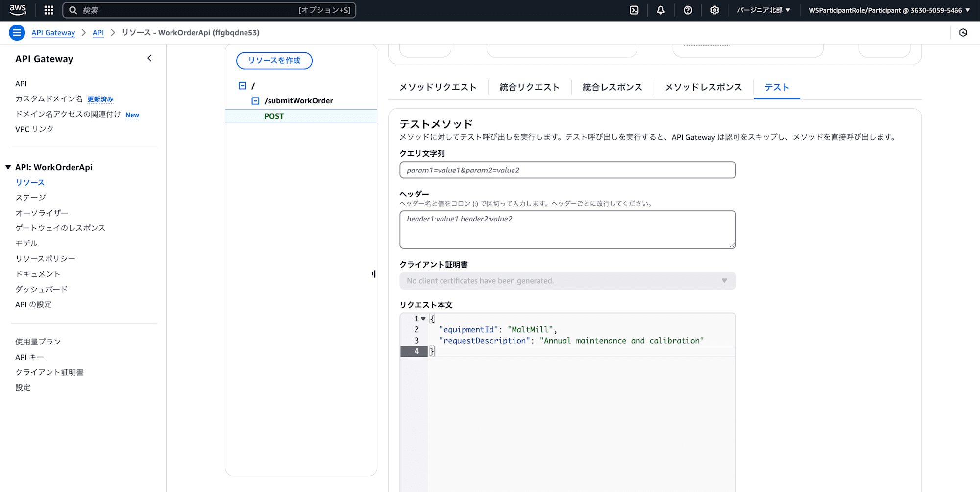The image size is (980, 492).
Task: Open the settings gear icon
Action: pos(715,10)
